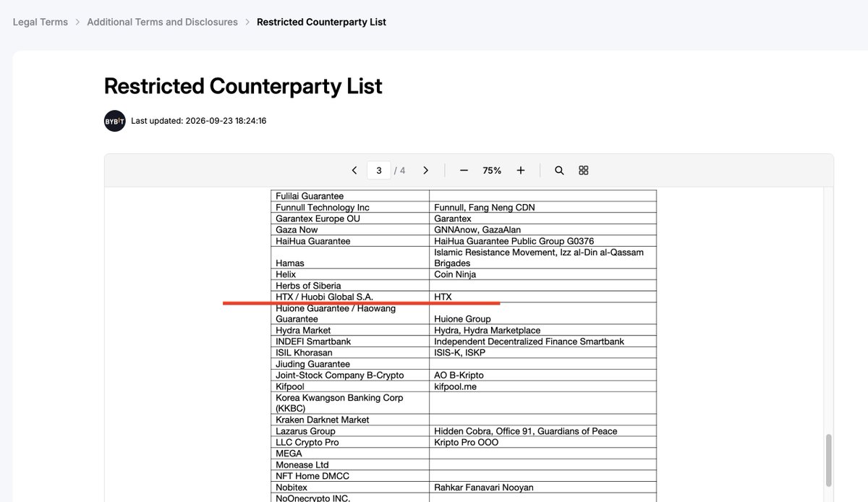Click the Coin Ninja cell
The image size is (868, 502).
542,274
